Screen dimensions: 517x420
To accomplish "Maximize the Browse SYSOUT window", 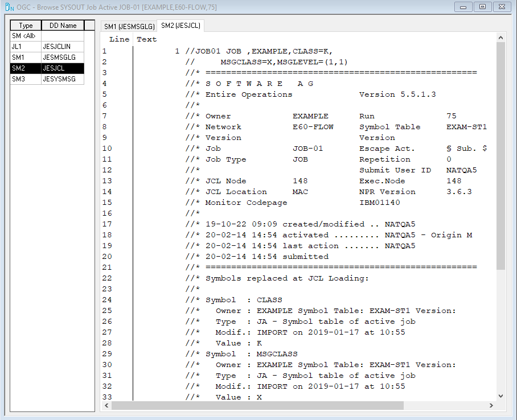I will 482,7.
